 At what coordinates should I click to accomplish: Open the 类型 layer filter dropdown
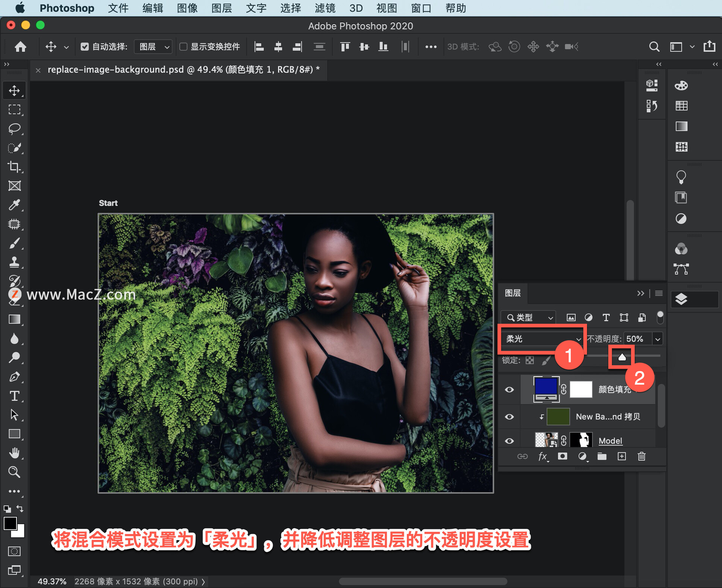click(529, 318)
